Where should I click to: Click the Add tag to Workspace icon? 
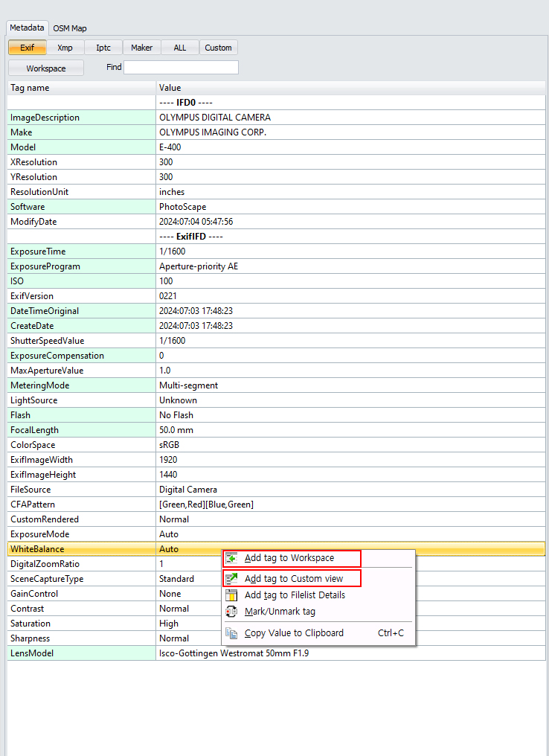click(x=231, y=558)
